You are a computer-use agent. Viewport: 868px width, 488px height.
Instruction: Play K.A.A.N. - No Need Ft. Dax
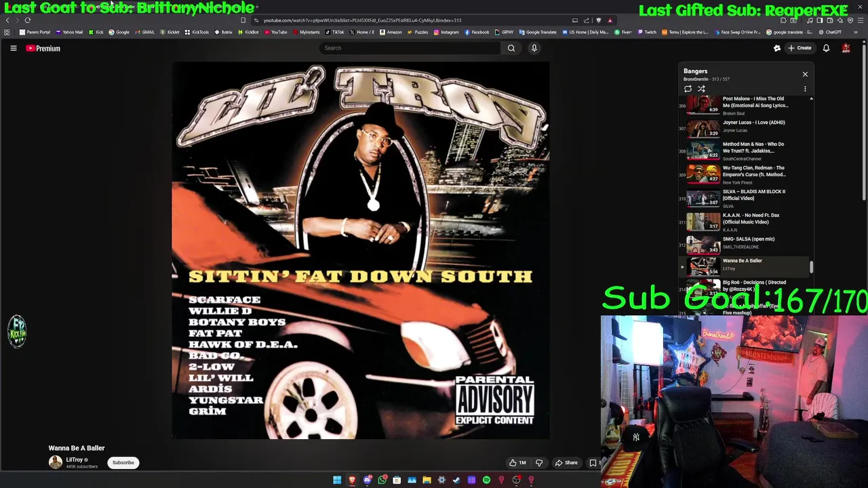pos(744,222)
